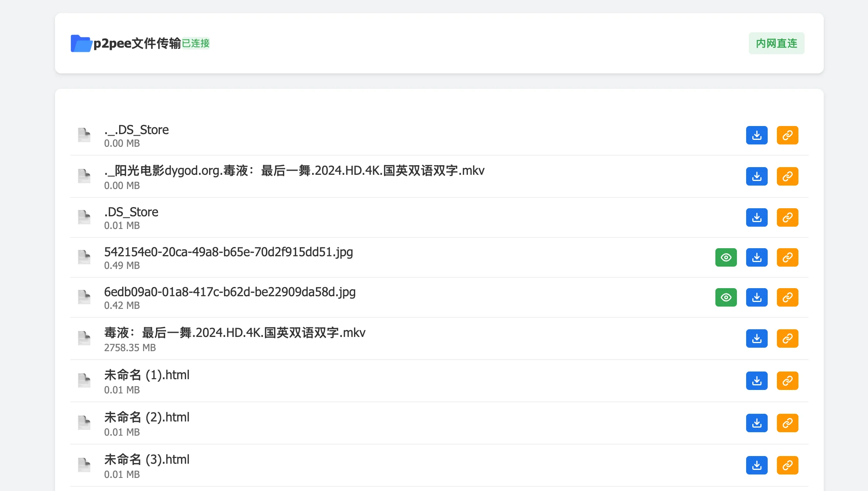
Task: Click the 内网直连 badge button
Action: coord(776,43)
